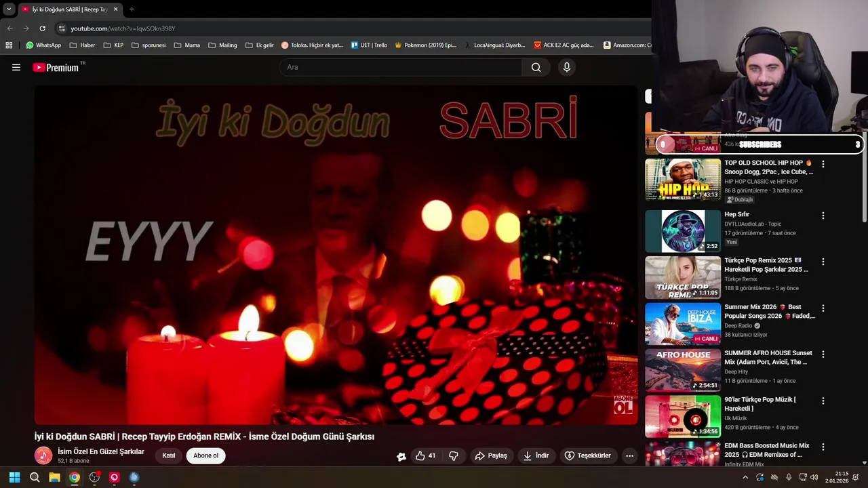The image size is (868, 488).
Task: Open the 'UET | Trello' bookmark
Action: (x=369, y=45)
